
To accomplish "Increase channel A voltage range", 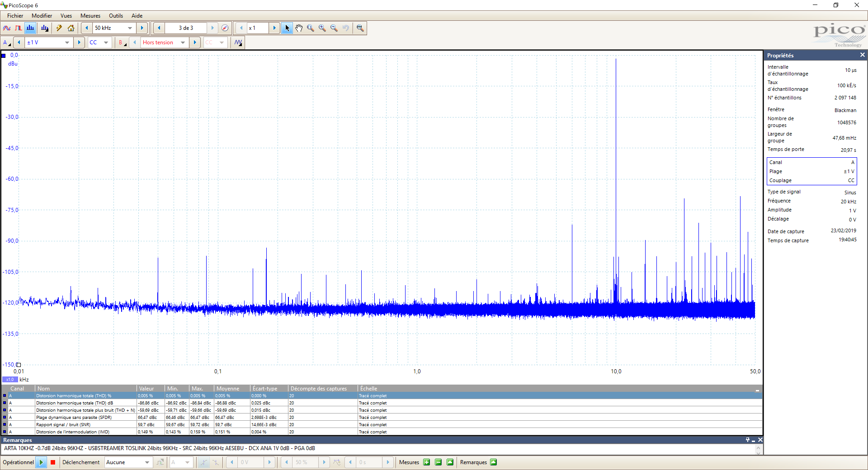I will (79, 42).
